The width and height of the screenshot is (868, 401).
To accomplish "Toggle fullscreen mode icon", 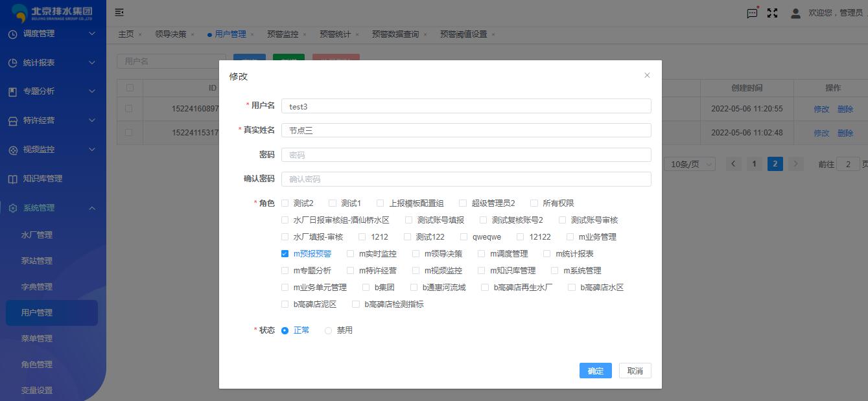I will (x=772, y=13).
